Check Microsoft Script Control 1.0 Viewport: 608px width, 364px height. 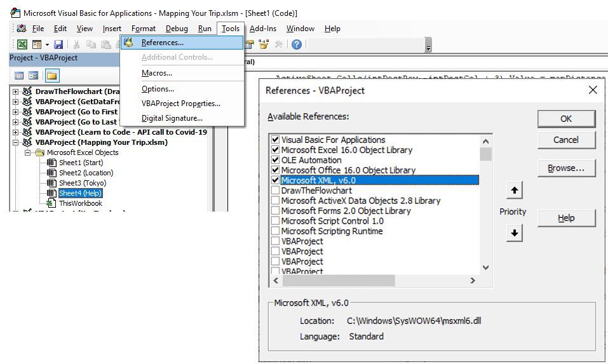[275, 220]
